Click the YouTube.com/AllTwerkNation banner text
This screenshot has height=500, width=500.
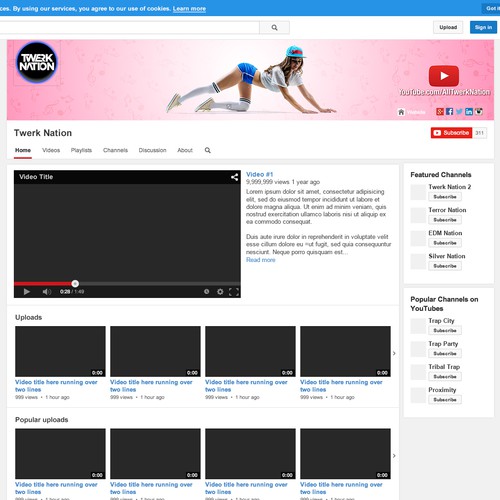tap(445, 92)
